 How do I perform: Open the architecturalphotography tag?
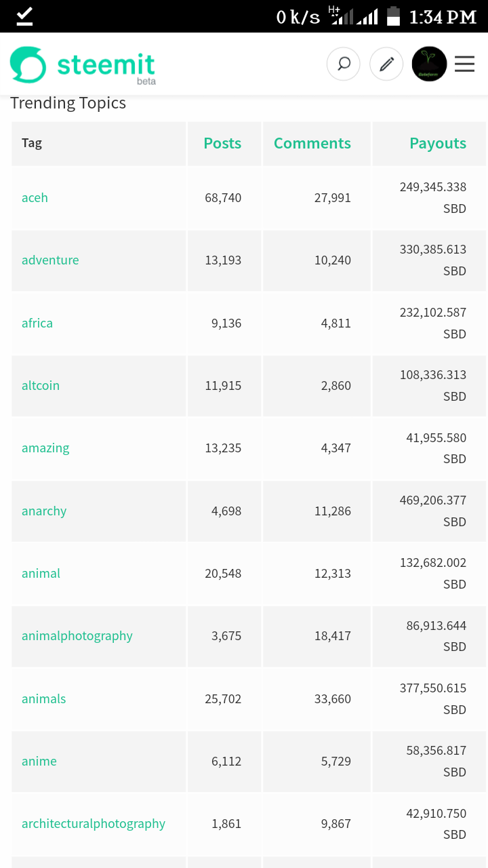pyautogui.click(x=94, y=823)
